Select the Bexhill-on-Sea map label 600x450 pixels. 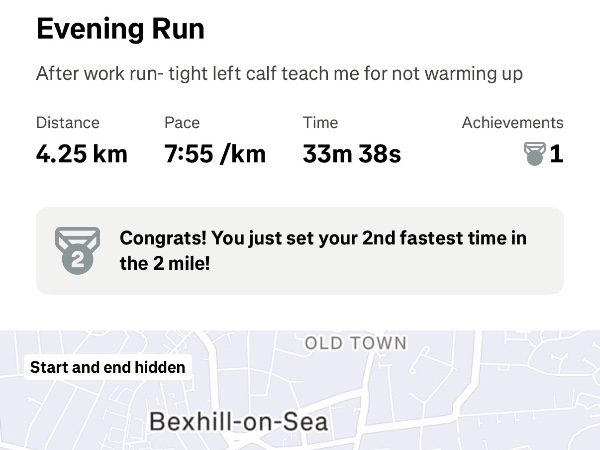click(238, 422)
